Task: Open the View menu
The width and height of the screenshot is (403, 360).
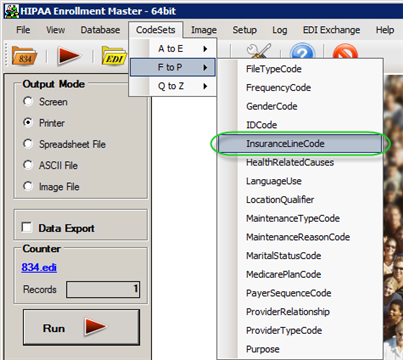Action: pyautogui.click(x=55, y=30)
